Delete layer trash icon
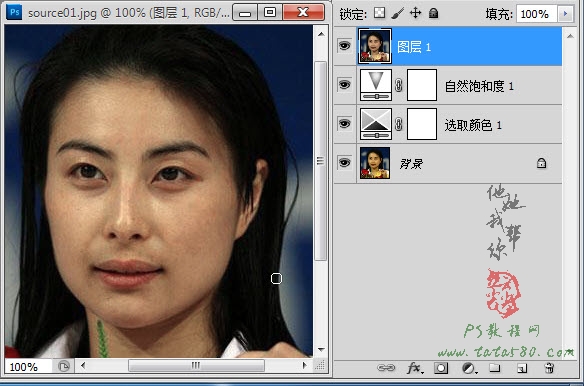Screen dimensions: 584x386 [x=549, y=368]
